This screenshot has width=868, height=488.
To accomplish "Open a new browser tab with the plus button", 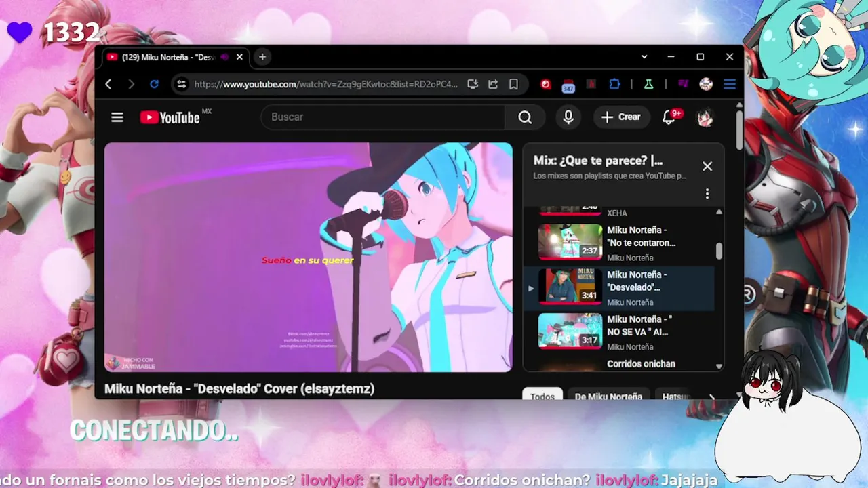I will [x=262, y=57].
